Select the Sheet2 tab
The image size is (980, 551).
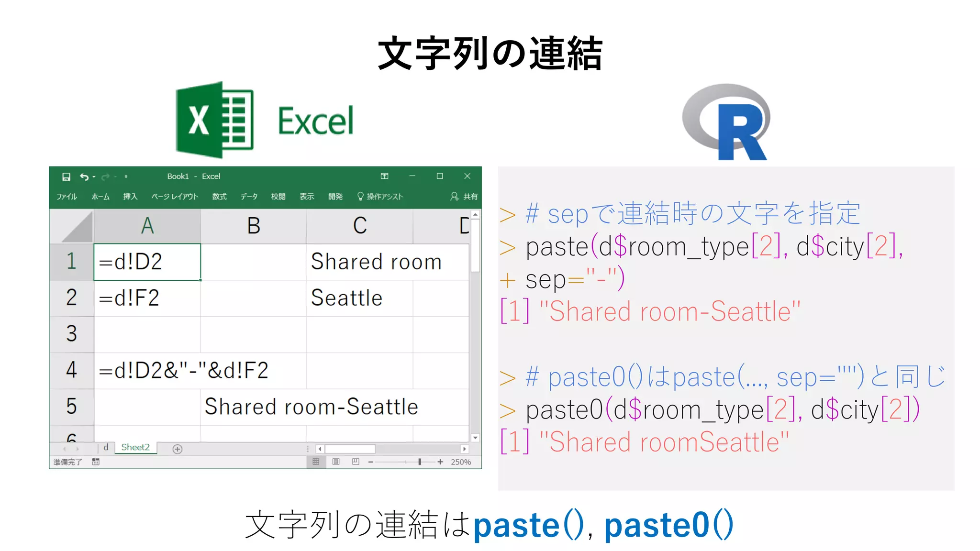135,448
